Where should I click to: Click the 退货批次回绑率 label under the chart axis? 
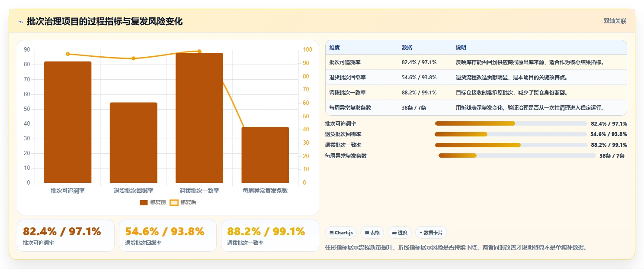134,191
